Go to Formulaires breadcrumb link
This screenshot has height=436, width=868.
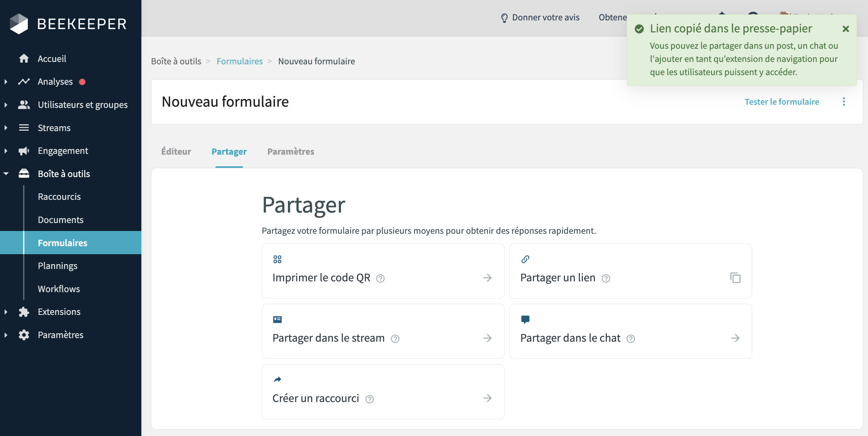pos(240,61)
